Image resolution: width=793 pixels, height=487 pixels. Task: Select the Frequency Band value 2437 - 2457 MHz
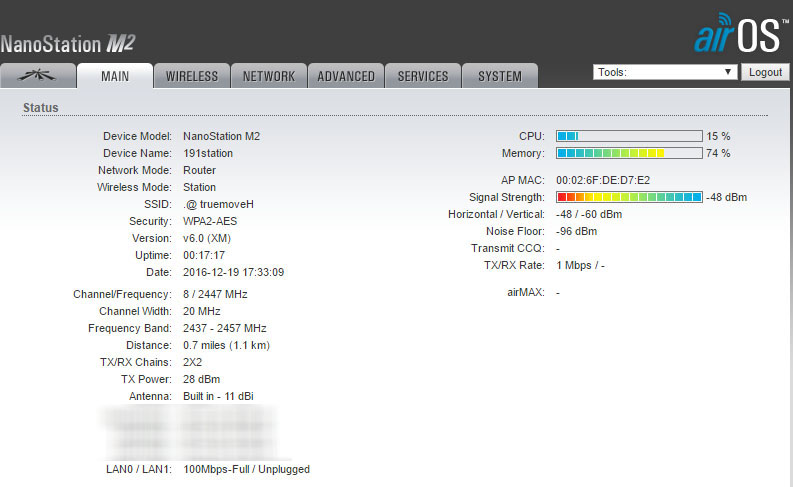(x=225, y=328)
